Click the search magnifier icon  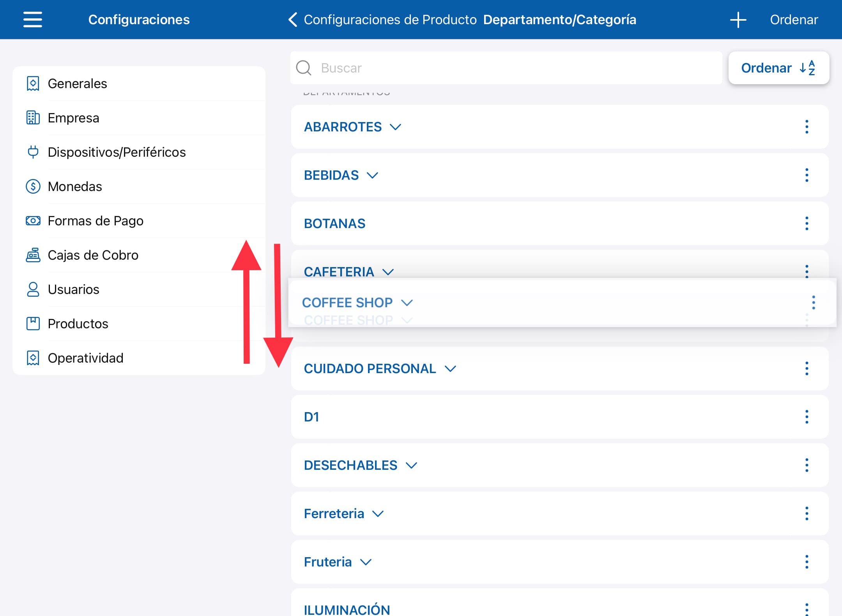pos(303,68)
